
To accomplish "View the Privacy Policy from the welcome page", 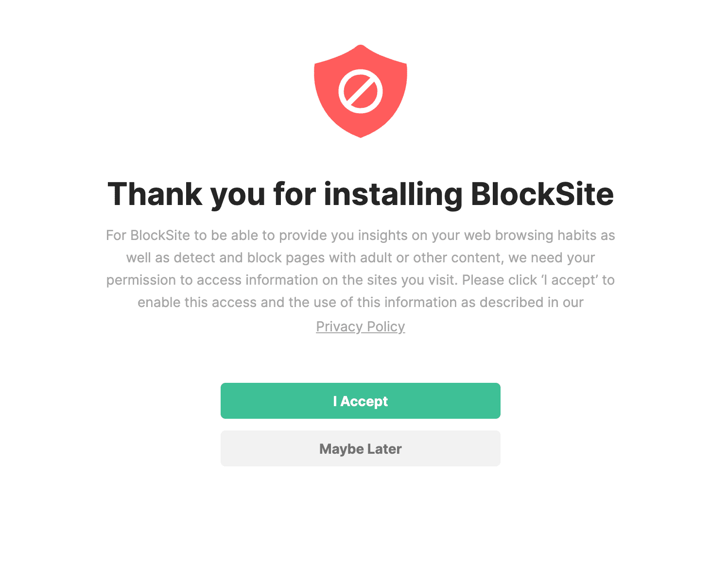I will coord(361,326).
